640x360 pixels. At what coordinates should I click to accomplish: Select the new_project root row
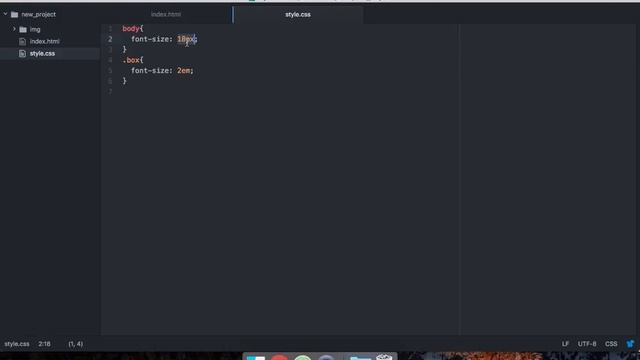pos(50,14)
